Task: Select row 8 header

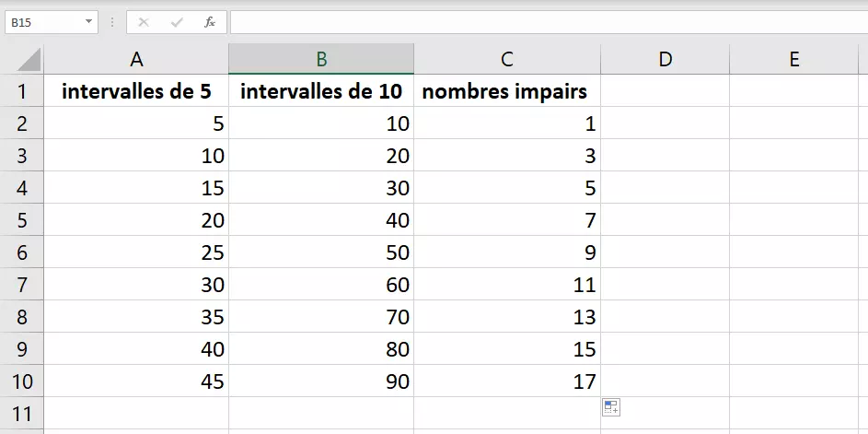Action: [21, 316]
